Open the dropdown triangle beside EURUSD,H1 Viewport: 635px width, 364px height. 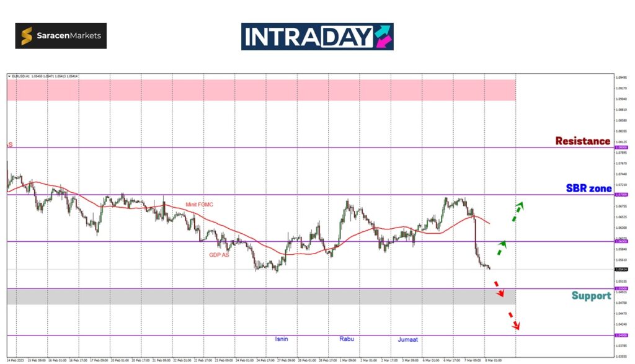pos(9,76)
